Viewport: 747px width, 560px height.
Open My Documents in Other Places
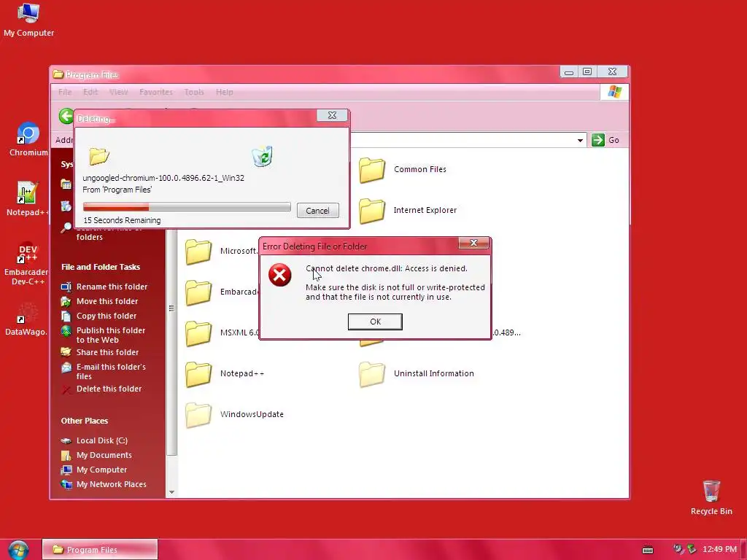tap(97, 455)
